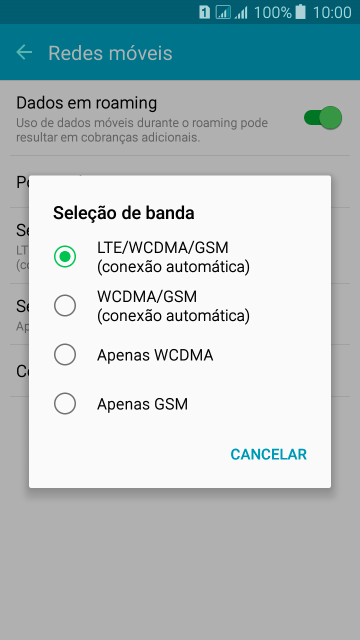Toggle the Dados em roaming switch
360x640 pixels.
(323, 118)
